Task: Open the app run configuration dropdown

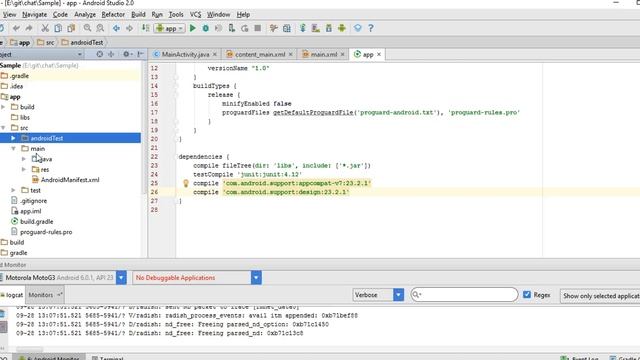Action: click(169, 28)
